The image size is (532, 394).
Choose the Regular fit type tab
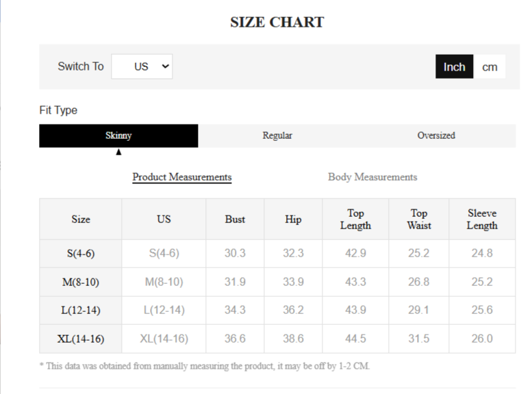click(277, 135)
